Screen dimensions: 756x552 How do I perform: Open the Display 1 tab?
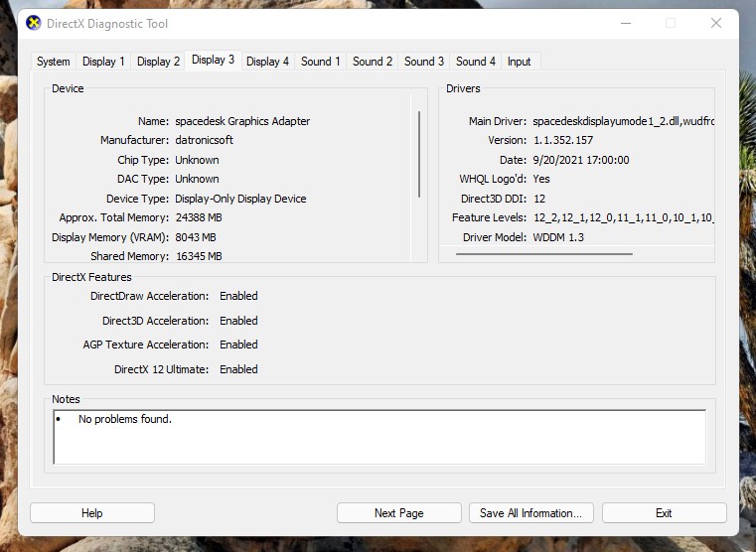pos(103,62)
